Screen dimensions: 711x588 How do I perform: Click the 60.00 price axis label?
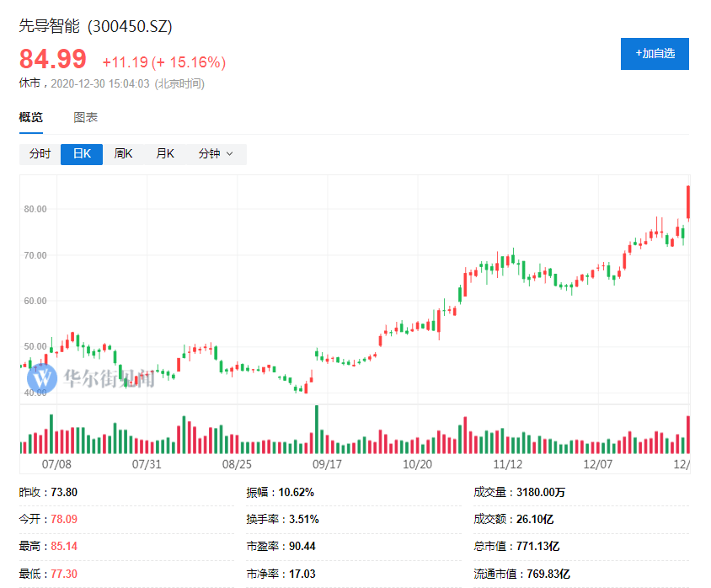coord(35,301)
